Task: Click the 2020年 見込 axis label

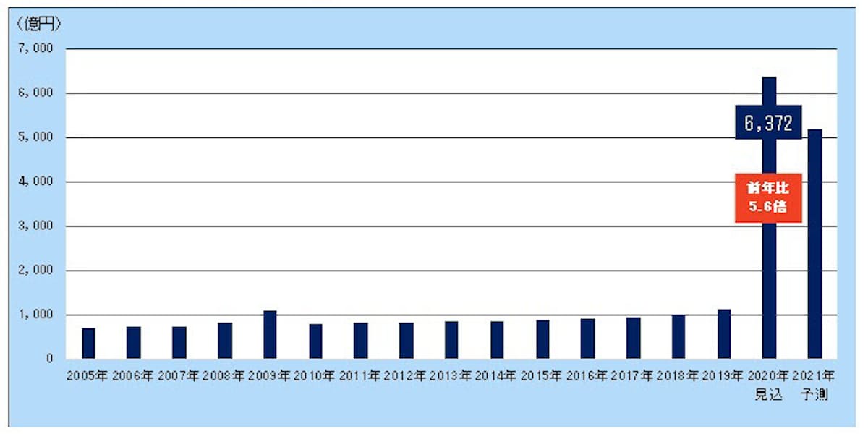Action: [769, 386]
